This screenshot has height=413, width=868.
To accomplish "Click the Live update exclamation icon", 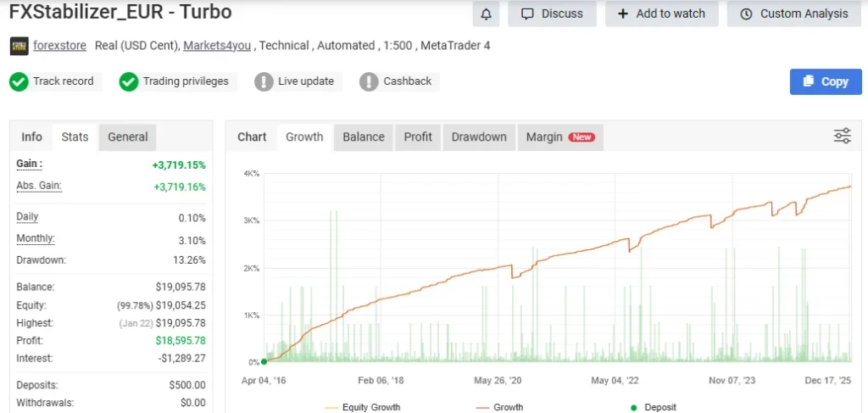I will (x=264, y=82).
